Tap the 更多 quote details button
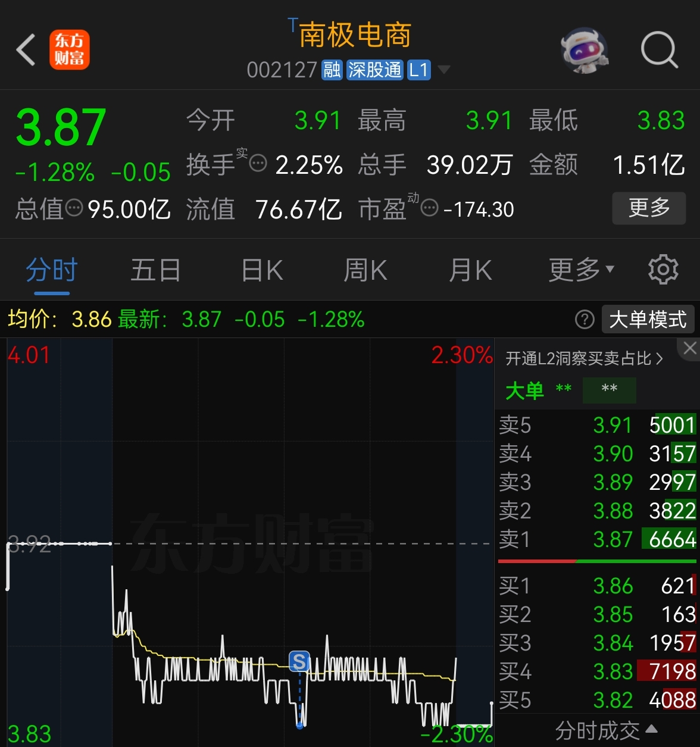This screenshot has width=700, height=747. click(x=649, y=208)
